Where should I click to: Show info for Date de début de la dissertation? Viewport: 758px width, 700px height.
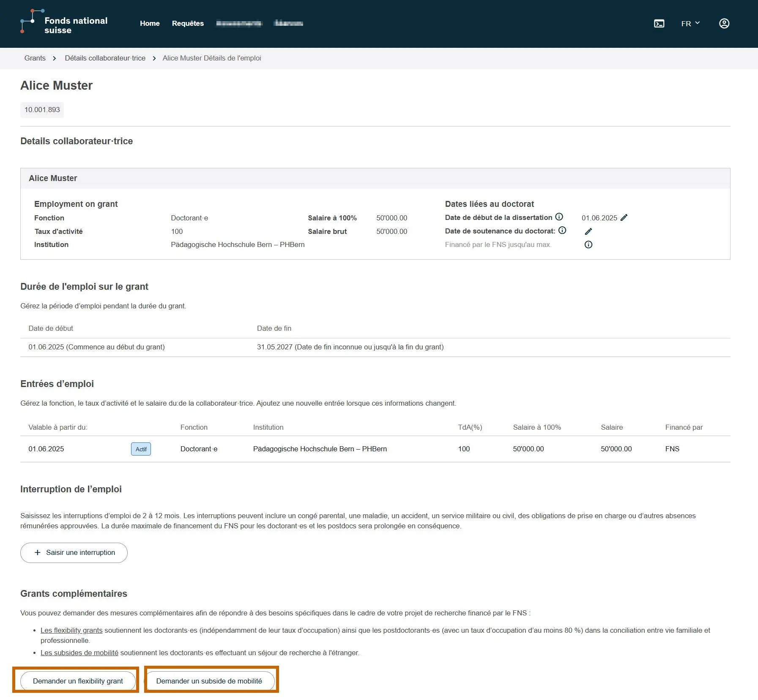tap(559, 217)
